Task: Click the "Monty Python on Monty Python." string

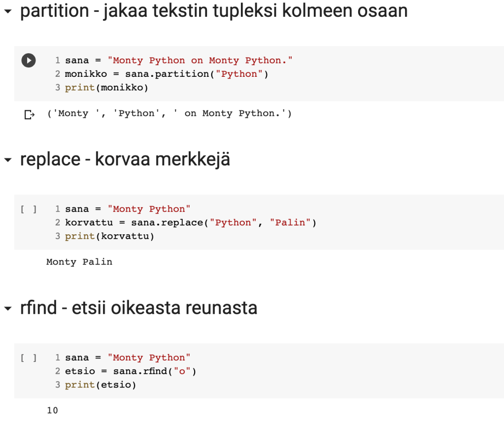Action: pyautogui.click(x=202, y=61)
